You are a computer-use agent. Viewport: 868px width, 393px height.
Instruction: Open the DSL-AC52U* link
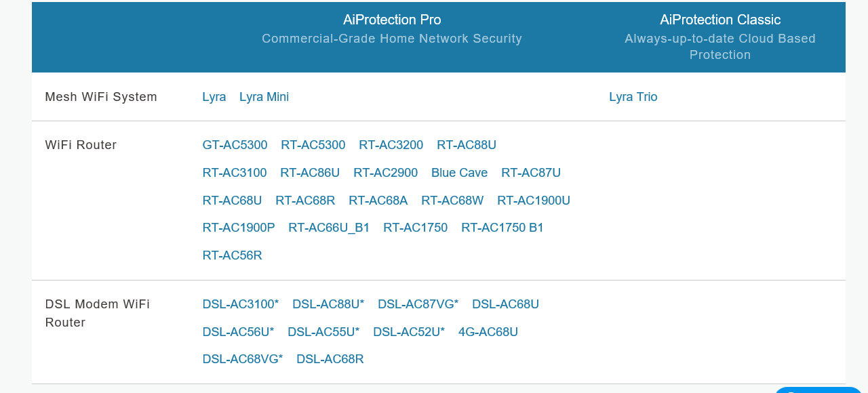click(x=409, y=332)
